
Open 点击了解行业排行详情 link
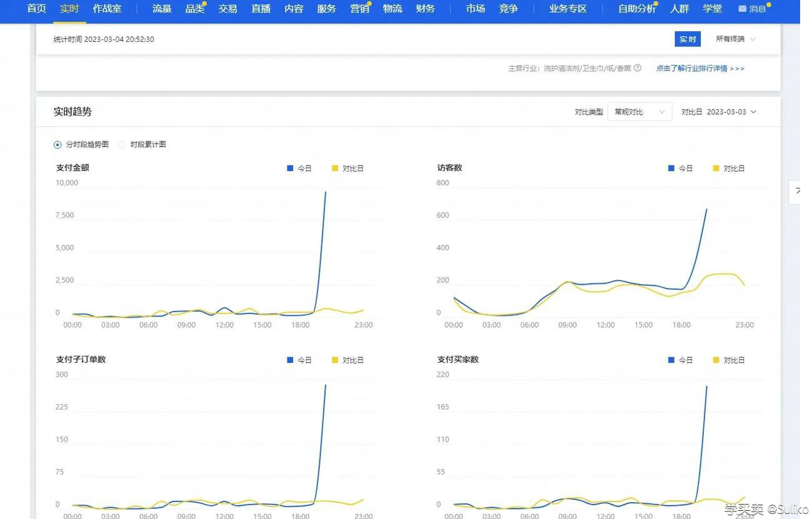(x=700, y=69)
